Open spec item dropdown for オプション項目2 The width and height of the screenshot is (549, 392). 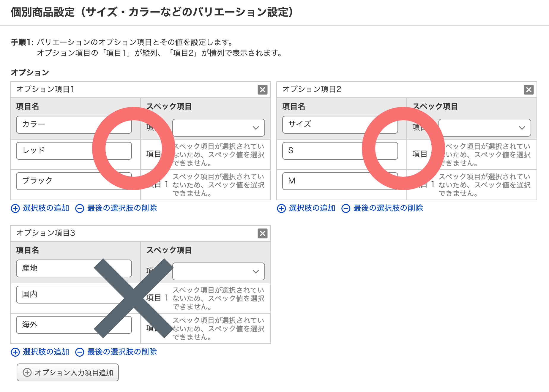[485, 128]
